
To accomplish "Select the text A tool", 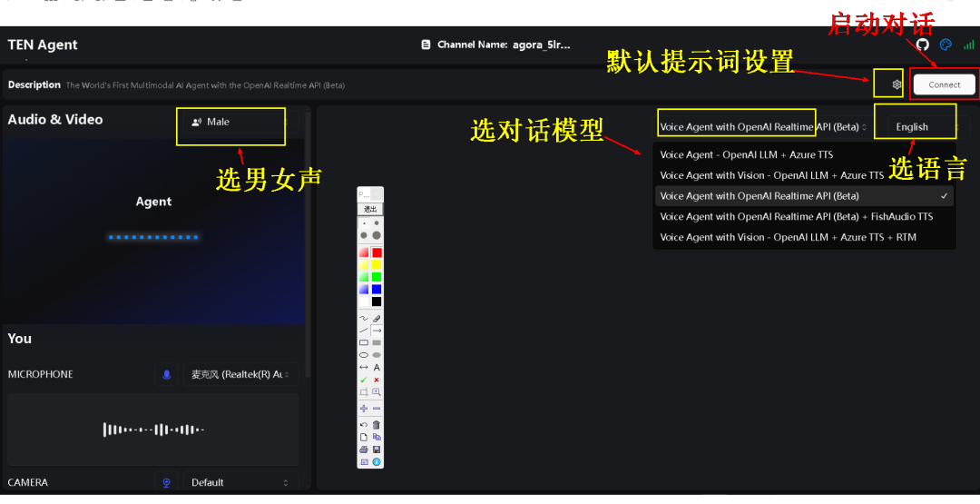I will point(377,367).
